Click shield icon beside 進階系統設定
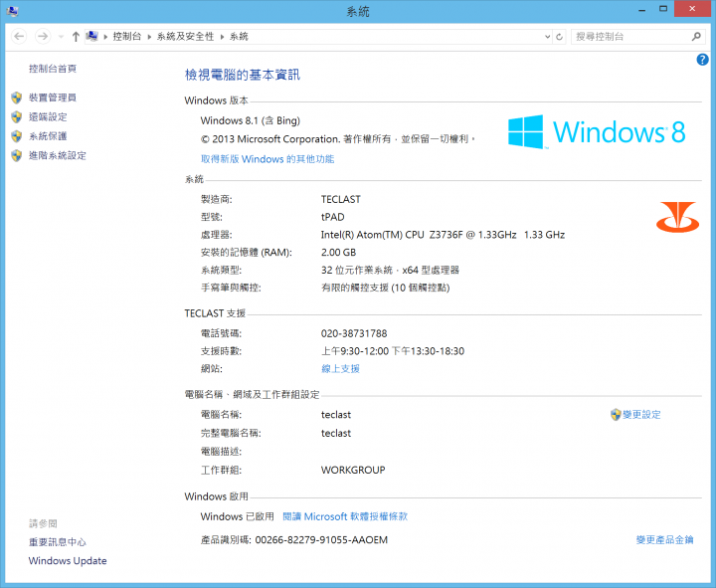This screenshot has width=716, height=588. tap(17, 156)
